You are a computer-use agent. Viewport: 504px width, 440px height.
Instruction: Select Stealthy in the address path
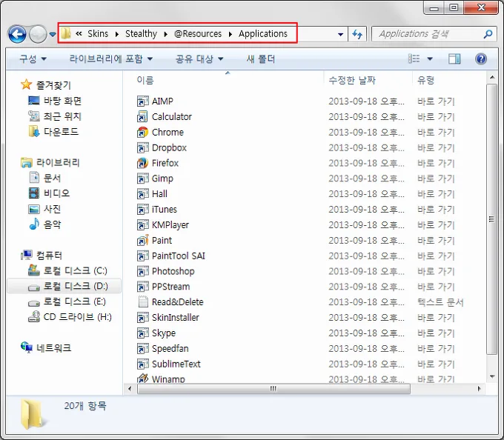141,34
